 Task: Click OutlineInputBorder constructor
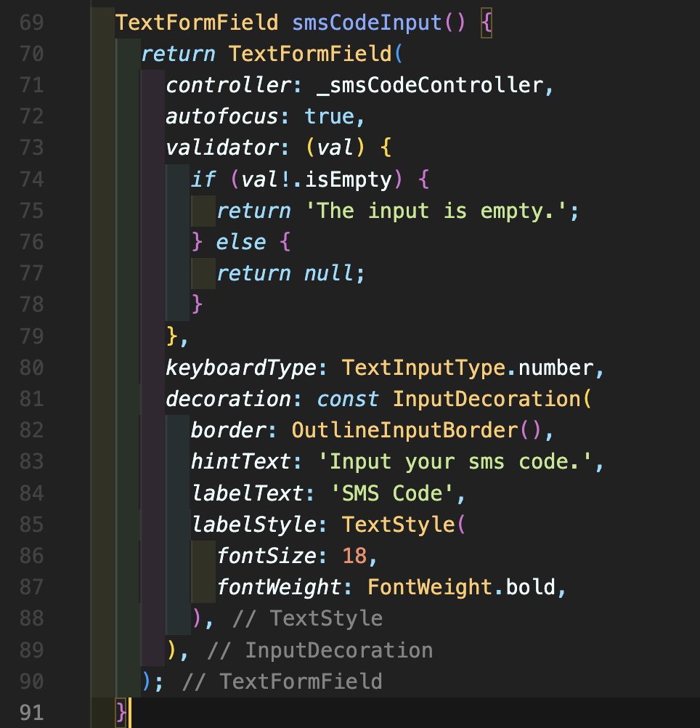pyautogui.click(x=405, y=431)
